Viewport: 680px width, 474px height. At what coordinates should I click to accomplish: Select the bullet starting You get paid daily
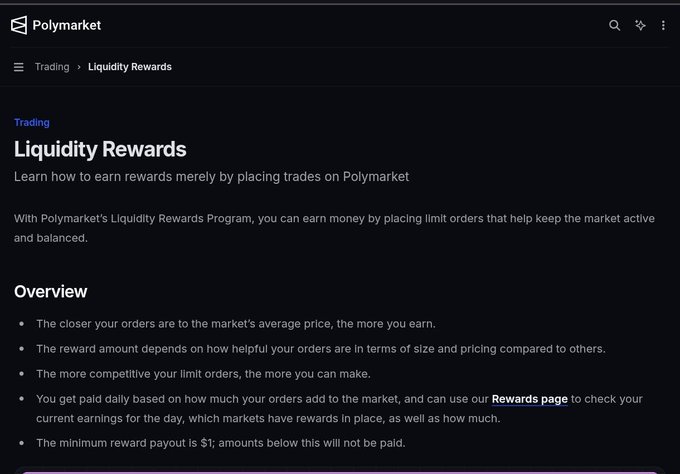click(x=339, y=409)
